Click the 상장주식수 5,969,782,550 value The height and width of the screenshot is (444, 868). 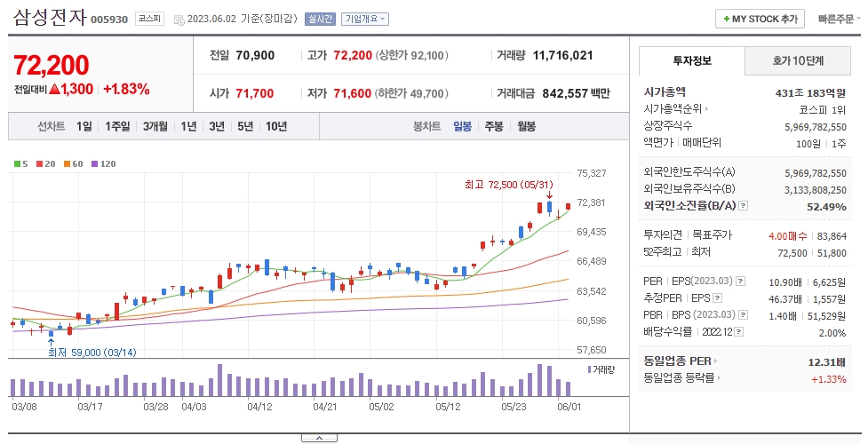pyautogui.click(x=816, y=127)
